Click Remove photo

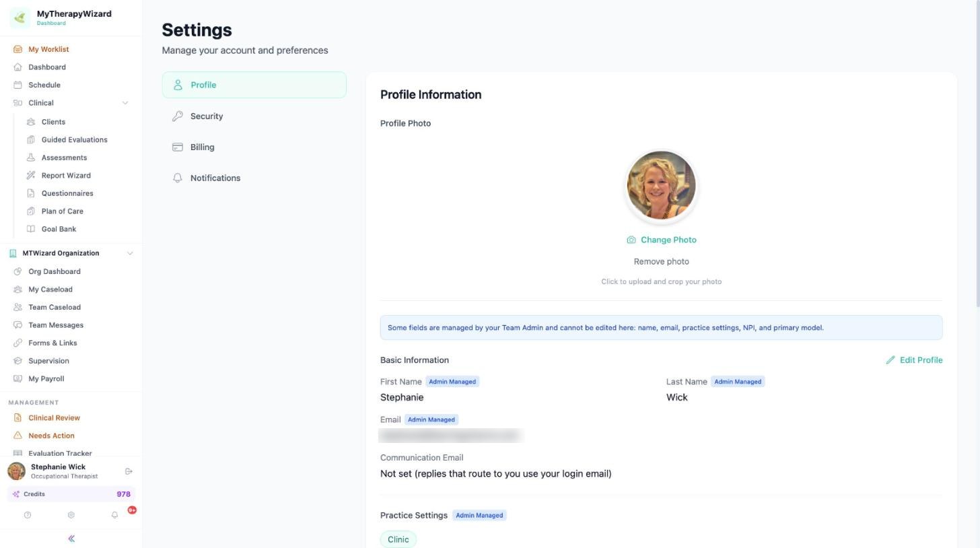pos(662,261)
